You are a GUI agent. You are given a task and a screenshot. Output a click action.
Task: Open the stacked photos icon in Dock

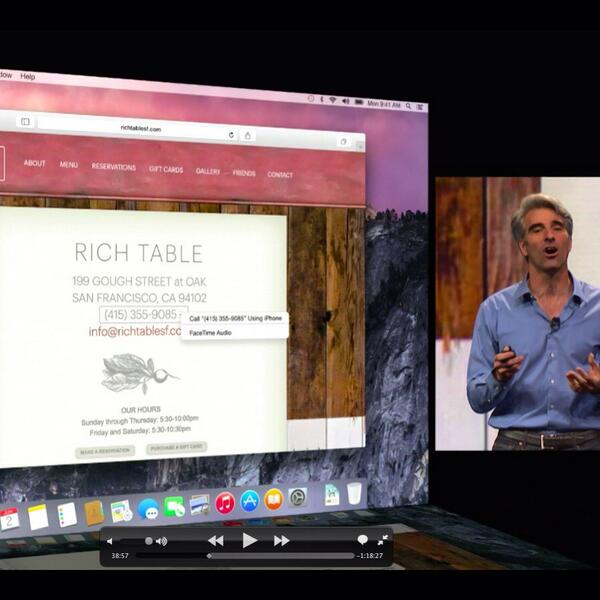(200, 505)
